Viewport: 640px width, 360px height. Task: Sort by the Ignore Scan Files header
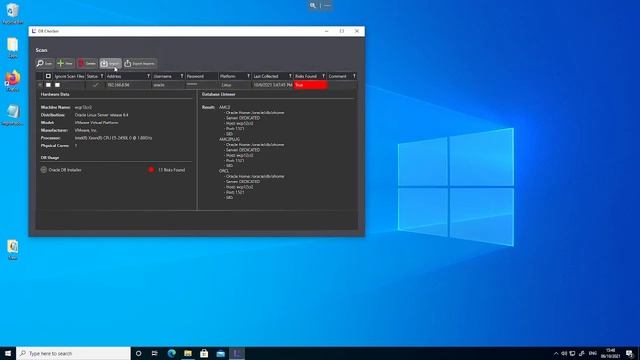tap(69, 76)
